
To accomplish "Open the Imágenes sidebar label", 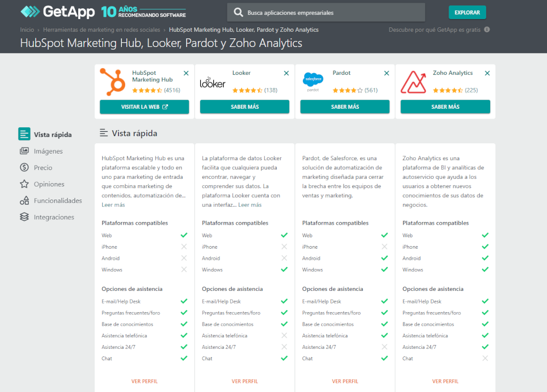I will point(48,151).
